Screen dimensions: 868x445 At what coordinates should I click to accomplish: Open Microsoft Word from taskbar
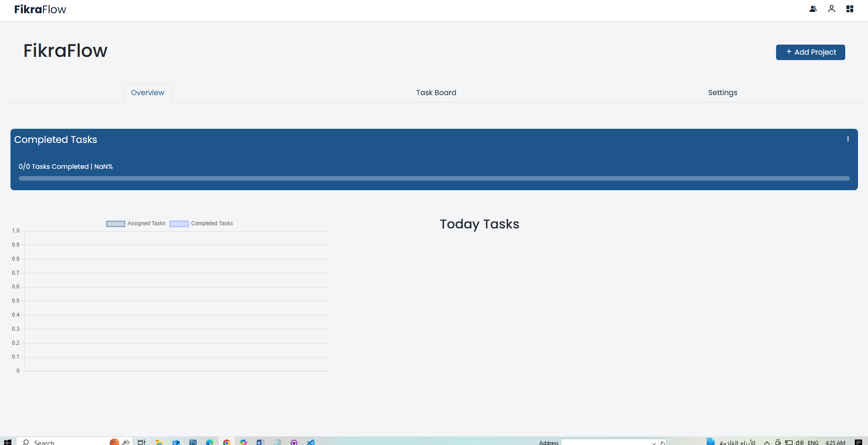[260, 442]
